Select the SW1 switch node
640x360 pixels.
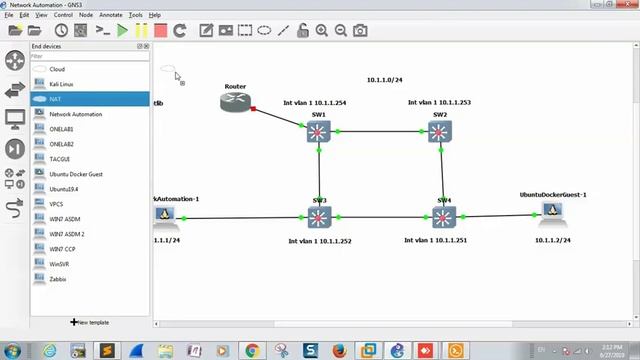coord(319,131)
